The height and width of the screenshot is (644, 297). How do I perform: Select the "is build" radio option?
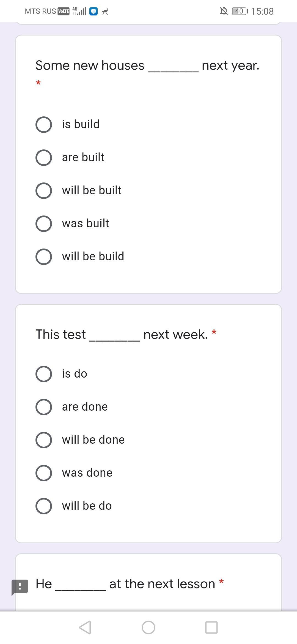[x=44, y=124]
